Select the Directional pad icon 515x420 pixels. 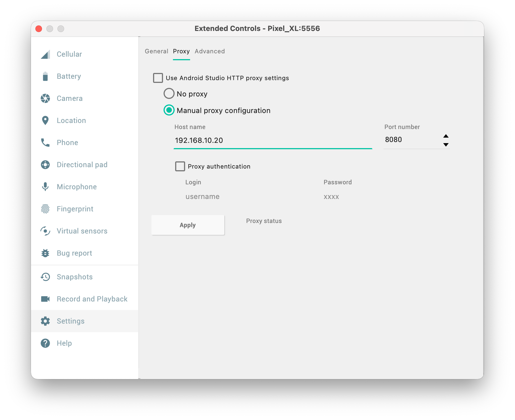(45, 165)
